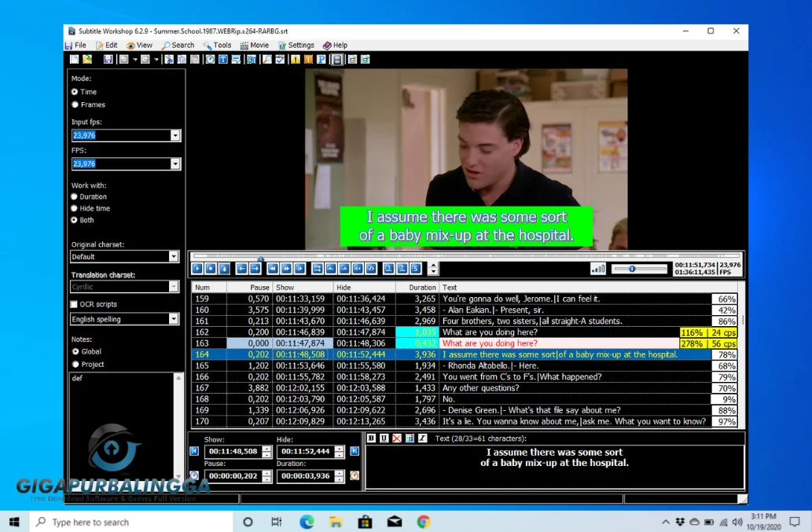Open the File menu
812x532 pixels.
click(75, 45)
